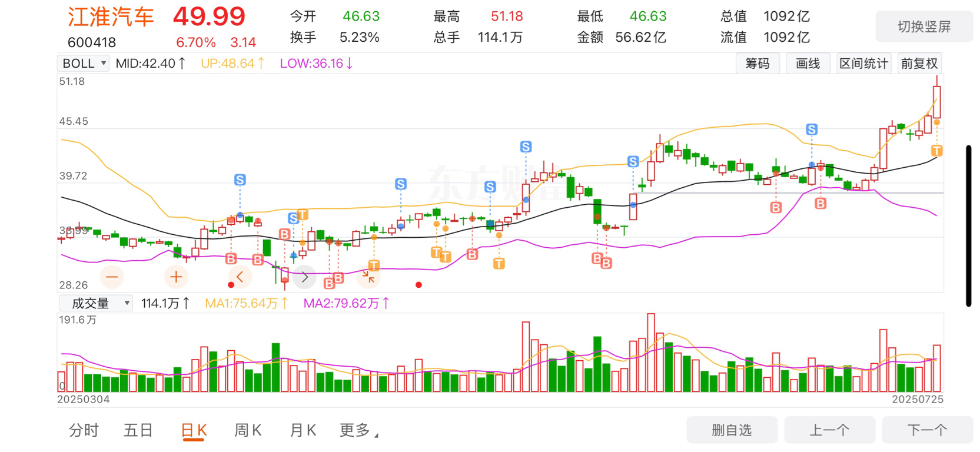
Task: Click UP:48.64 indicator value
Action: tap(232, 63)
